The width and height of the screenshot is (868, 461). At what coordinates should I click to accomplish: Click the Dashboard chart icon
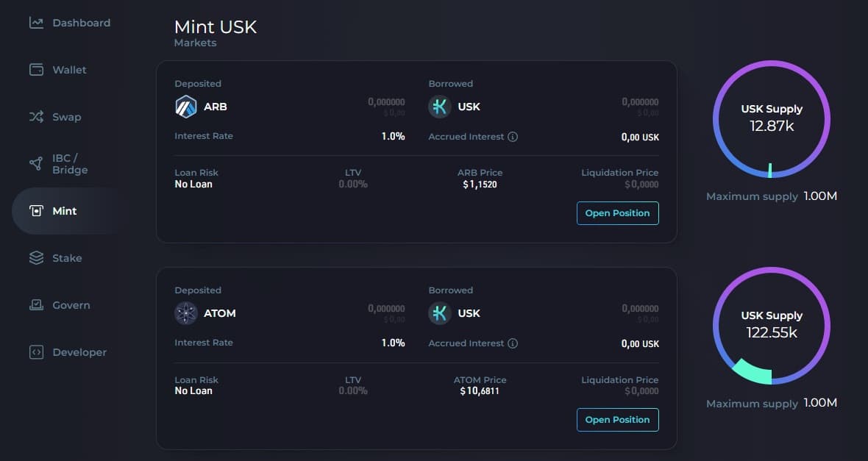36,23
